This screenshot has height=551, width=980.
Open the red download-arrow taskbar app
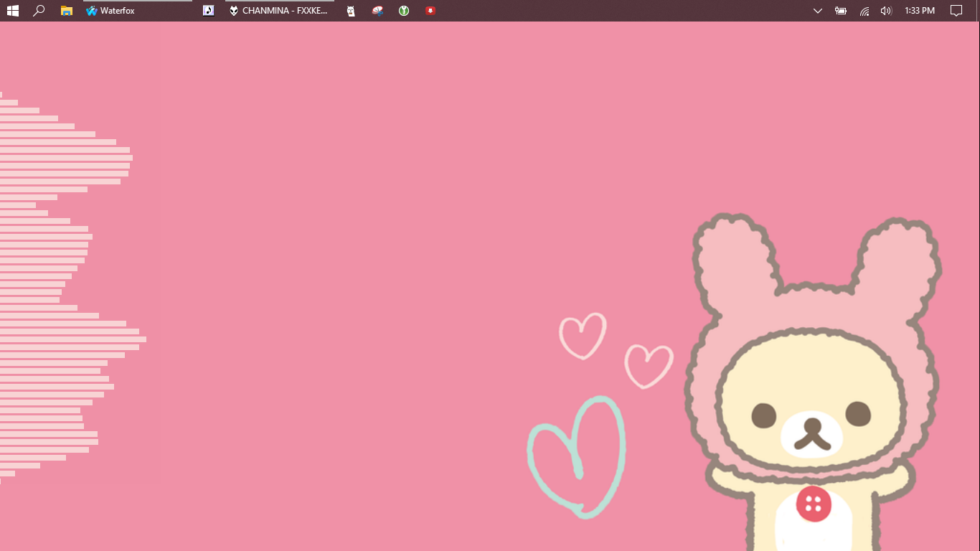pyautogui.click(x=430, y=11)
